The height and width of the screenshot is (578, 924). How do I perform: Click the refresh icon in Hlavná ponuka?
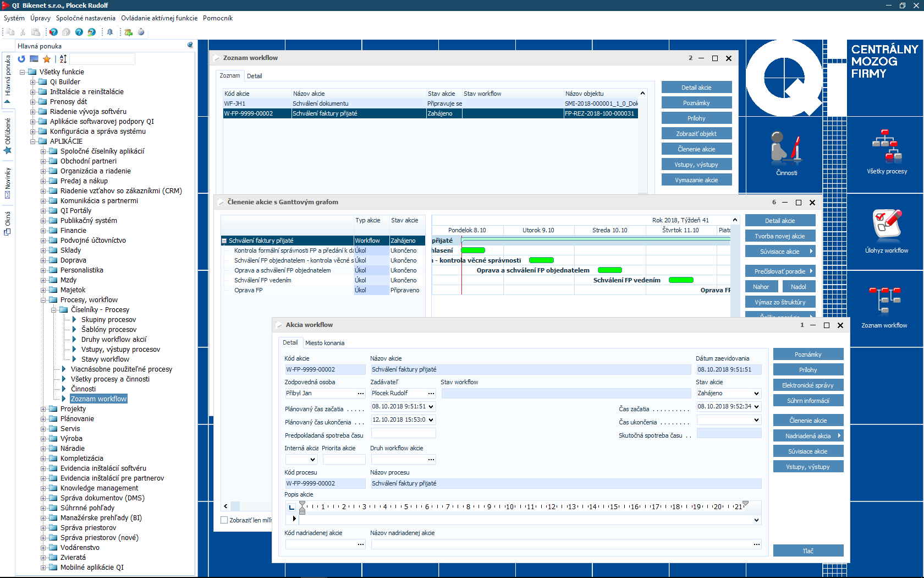21,59
